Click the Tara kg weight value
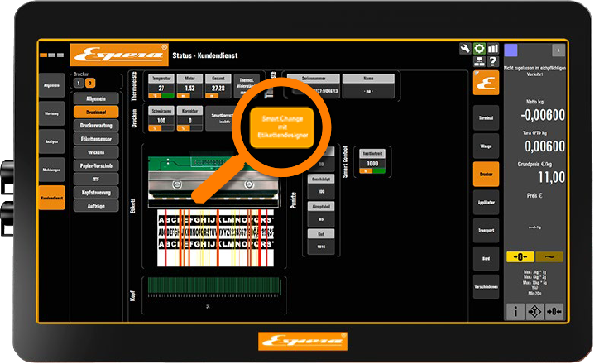The height and width of the screenshot is (364, 604). [544, 146]
